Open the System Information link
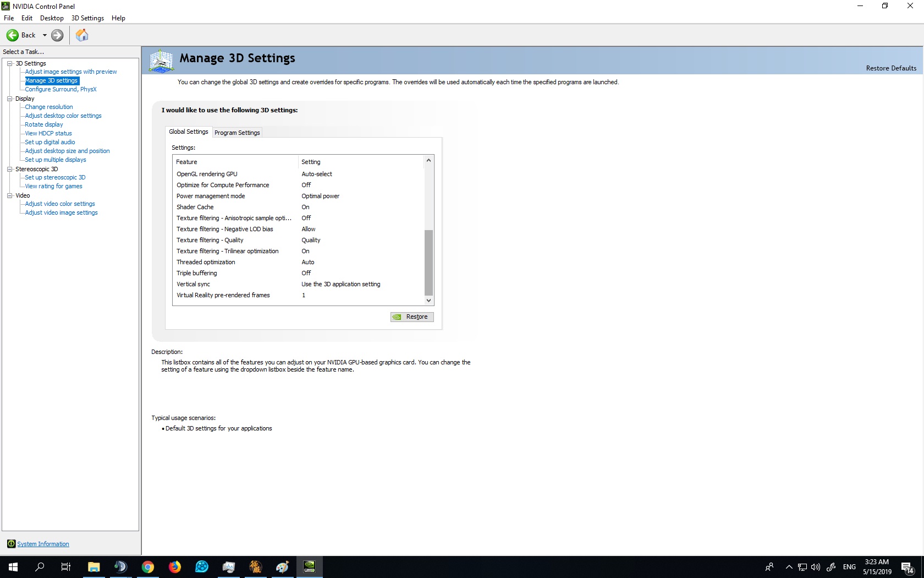 tap(43, 544)
